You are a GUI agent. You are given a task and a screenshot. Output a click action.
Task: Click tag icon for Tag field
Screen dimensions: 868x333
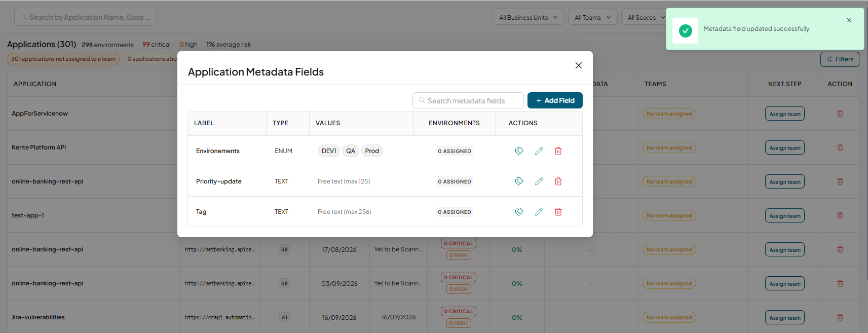point(519,211)
